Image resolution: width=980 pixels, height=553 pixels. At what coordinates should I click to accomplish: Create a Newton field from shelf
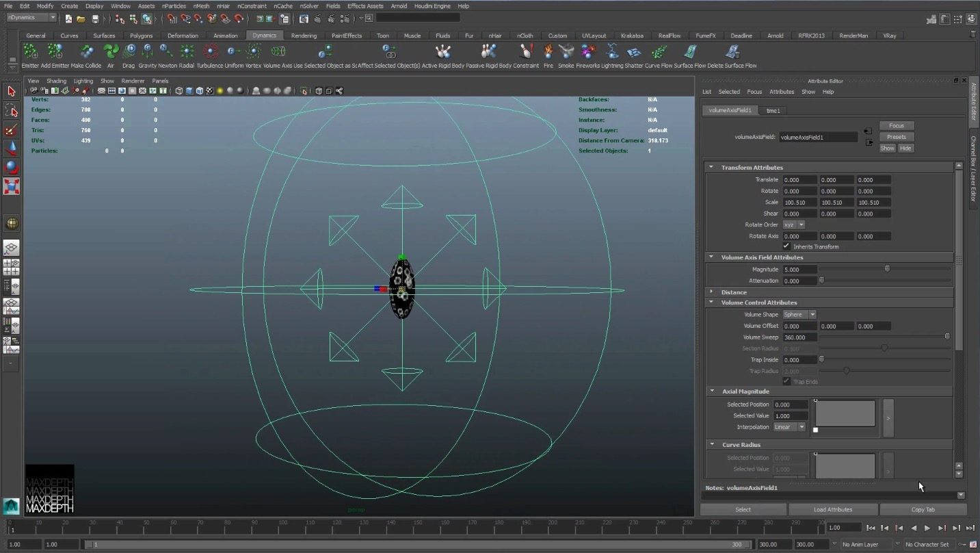(166, 51)
